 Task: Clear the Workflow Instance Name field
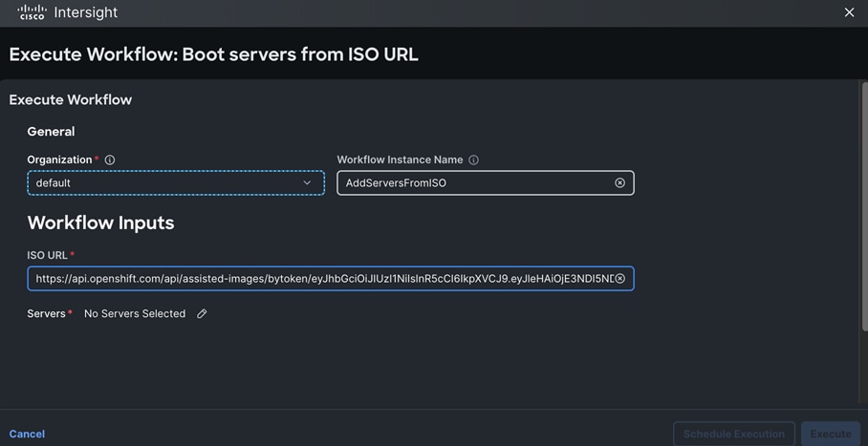pos(620,182)
